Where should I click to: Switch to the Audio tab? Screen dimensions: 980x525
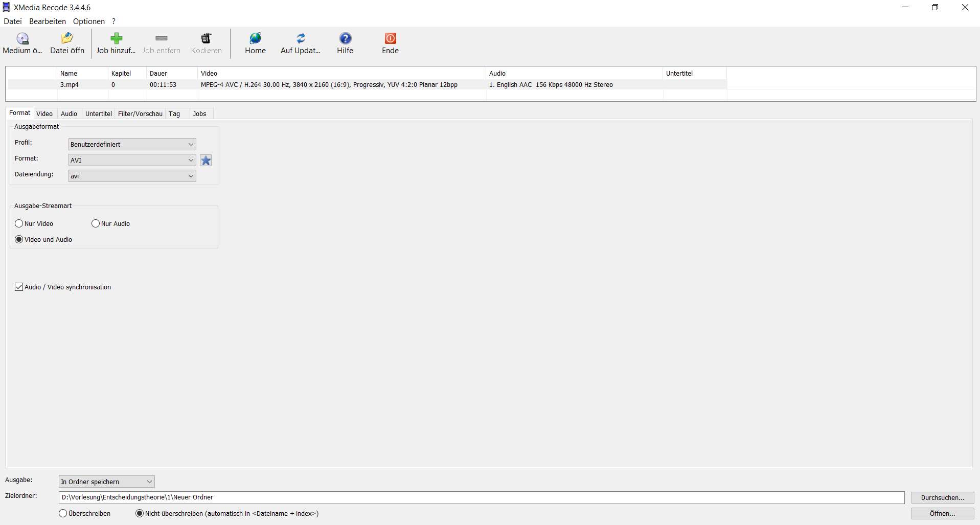coord(69,113)
